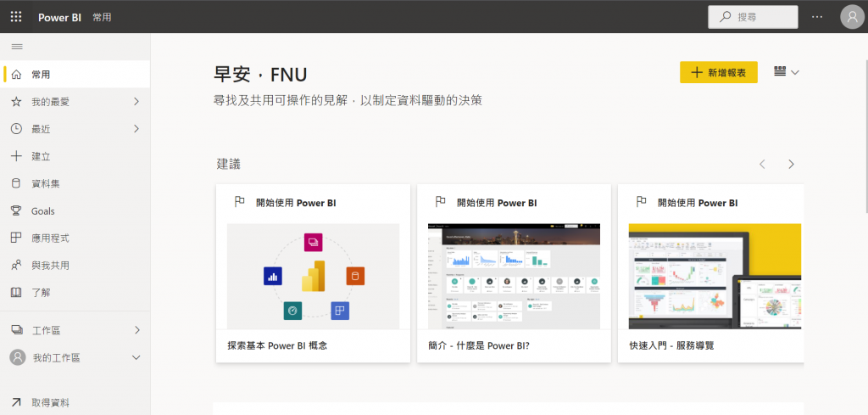
Task: Open the Seattle dashboard screenshot thumbnail
Action: click(x=515, y=277)
